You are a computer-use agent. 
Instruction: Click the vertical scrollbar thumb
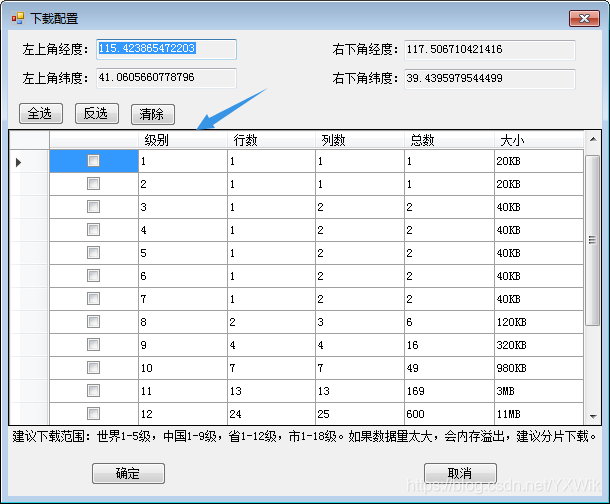593,240
